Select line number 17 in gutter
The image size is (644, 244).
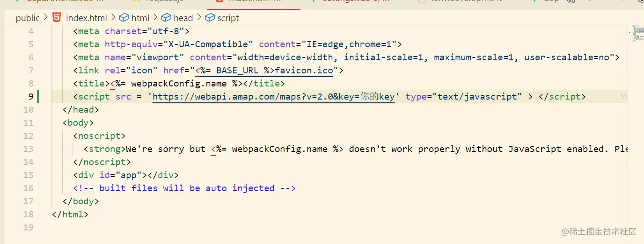coord(28,201)
